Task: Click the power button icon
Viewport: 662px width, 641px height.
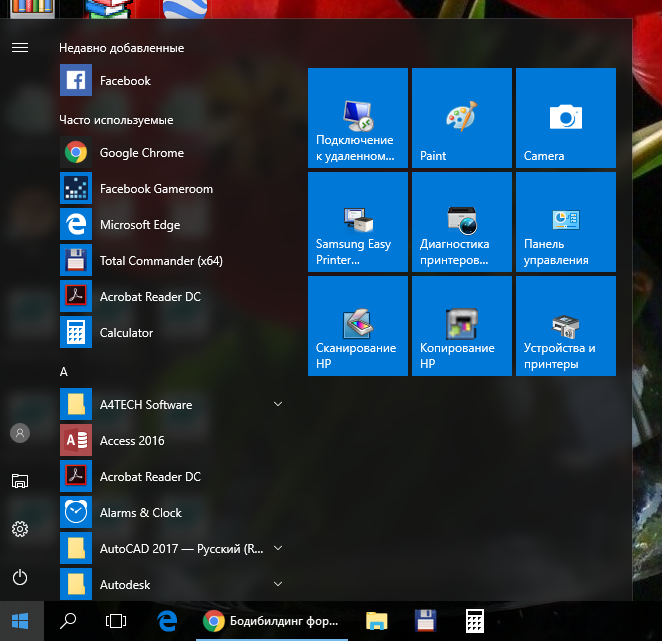Action: pos(20,577)
